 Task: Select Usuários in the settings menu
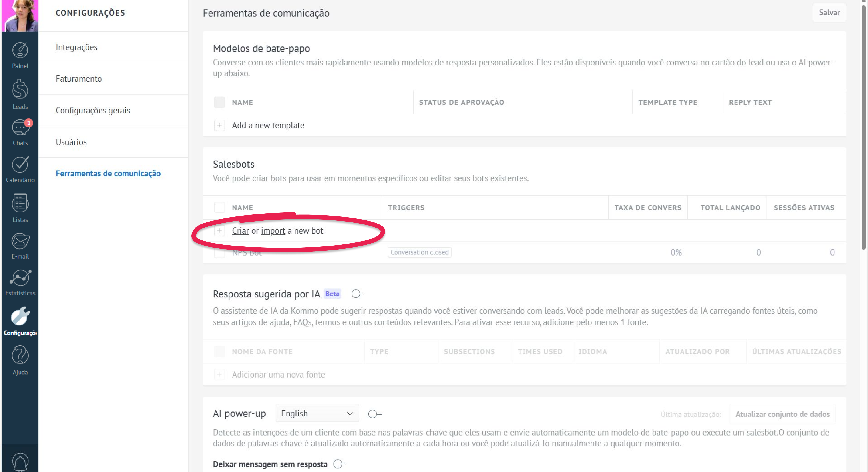71,142
